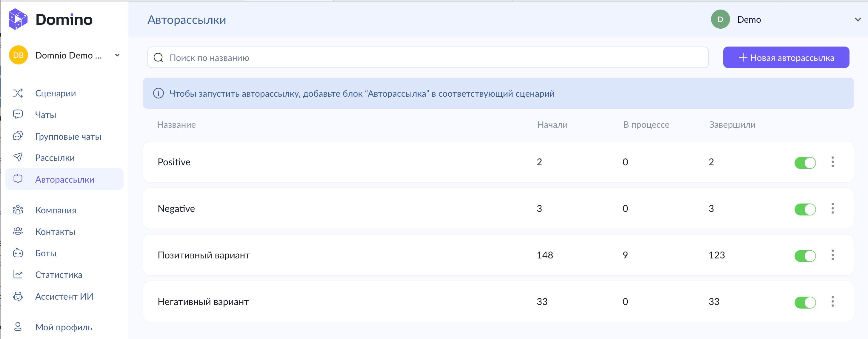This screenshot has height=339, width=868.
Task: Click the Групповые чаты icon
Action: click(18, 136)
